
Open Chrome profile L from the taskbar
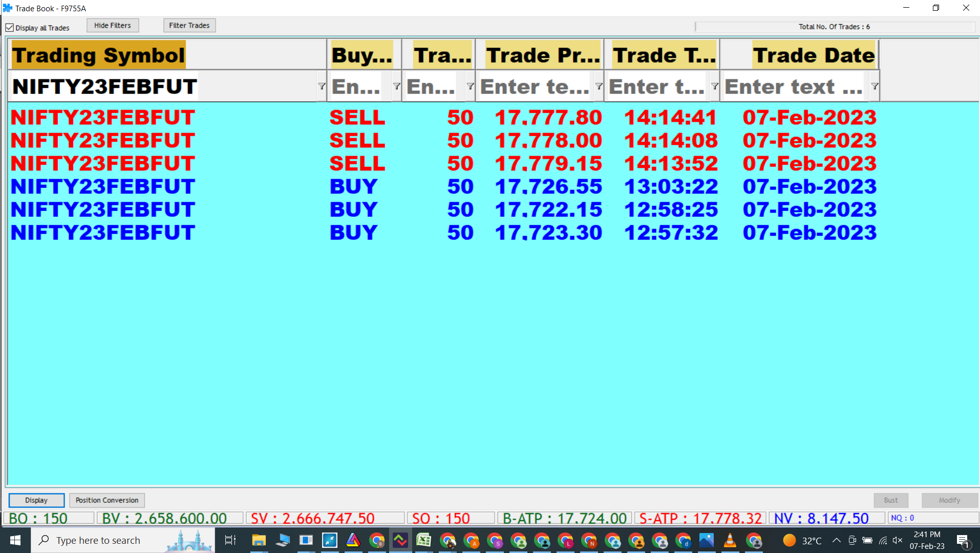(x=565, y=540)
